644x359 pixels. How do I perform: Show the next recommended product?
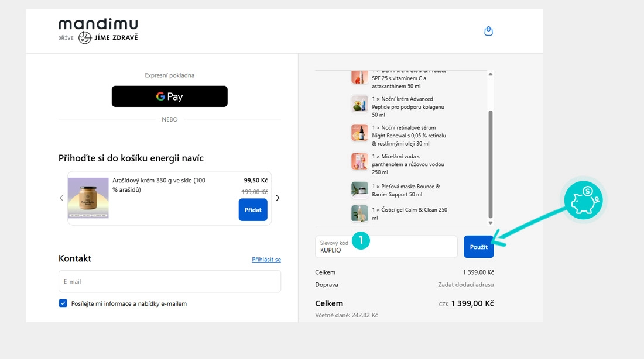(278, 198)
